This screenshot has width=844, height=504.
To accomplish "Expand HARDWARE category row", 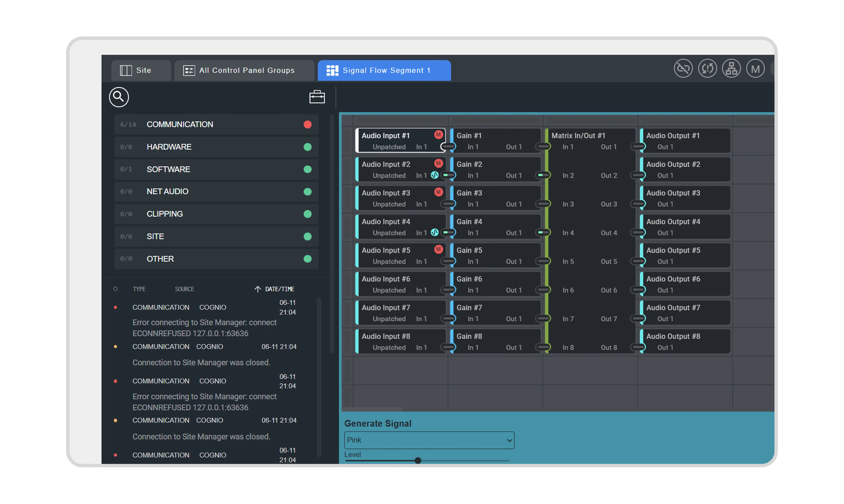I will pos(216,147).
